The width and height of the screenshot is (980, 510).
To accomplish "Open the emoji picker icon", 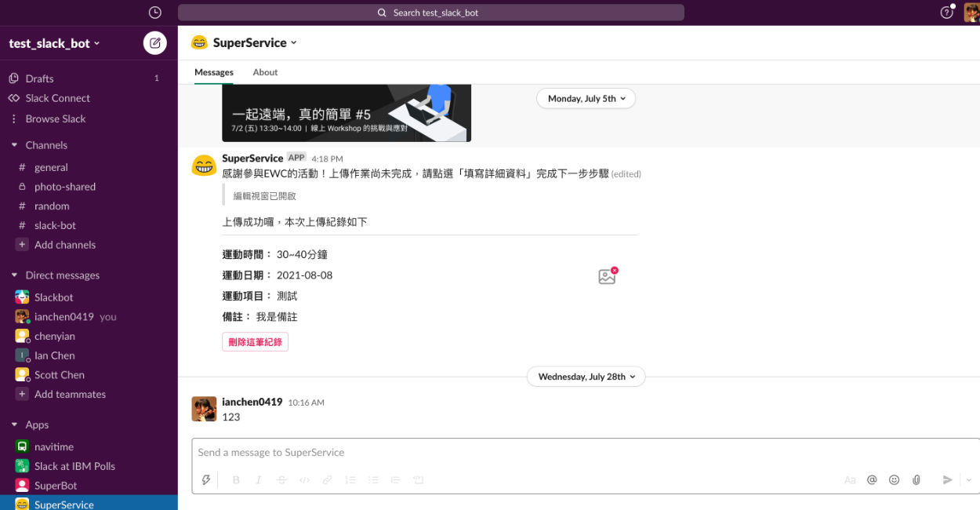I will pyautogui.click(x=894, y=480).
